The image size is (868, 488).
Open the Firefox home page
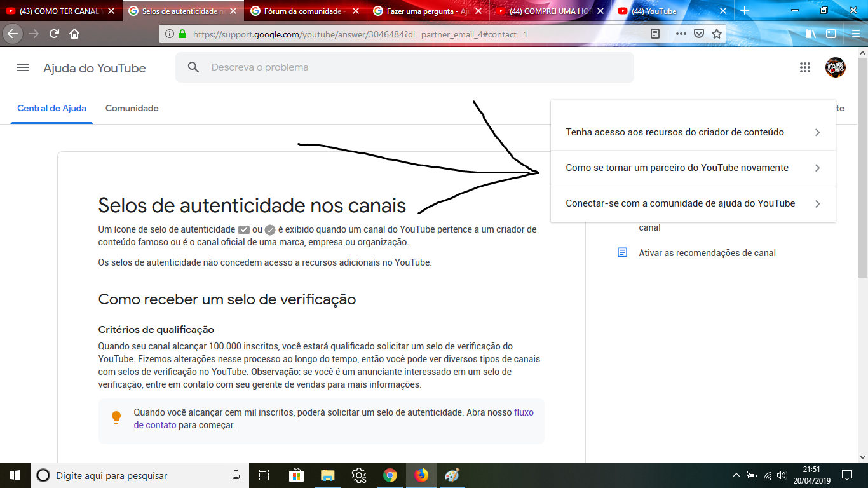(x=74, y=34)
